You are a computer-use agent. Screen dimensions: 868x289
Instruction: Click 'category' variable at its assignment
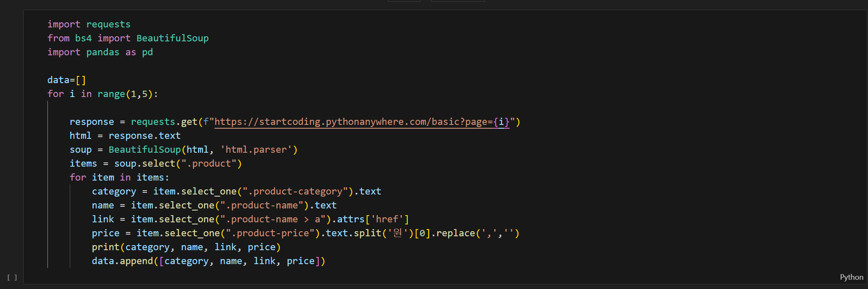click(114, 192)
